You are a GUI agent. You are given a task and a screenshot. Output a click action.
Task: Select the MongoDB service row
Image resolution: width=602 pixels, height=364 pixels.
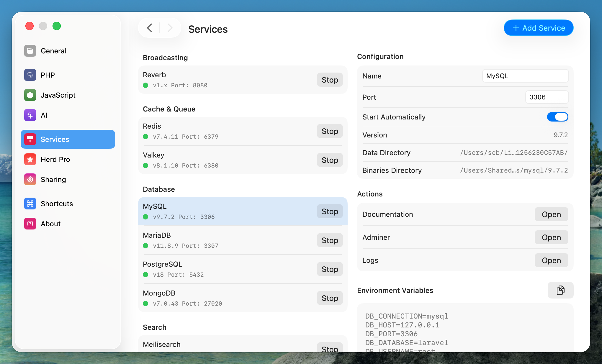(243, 298)
